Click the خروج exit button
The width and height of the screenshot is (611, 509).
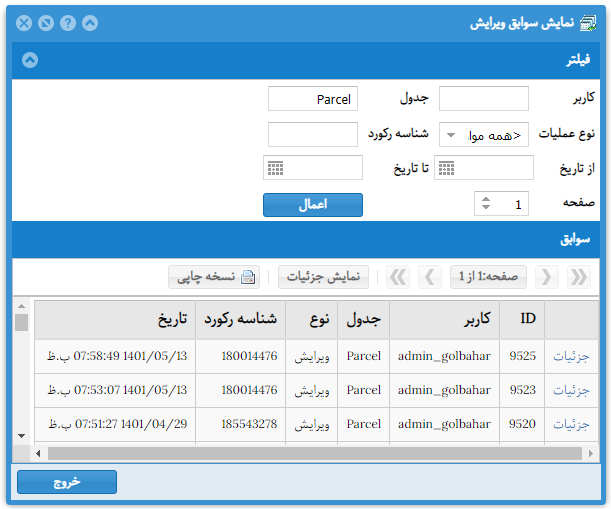pos(67,482)
